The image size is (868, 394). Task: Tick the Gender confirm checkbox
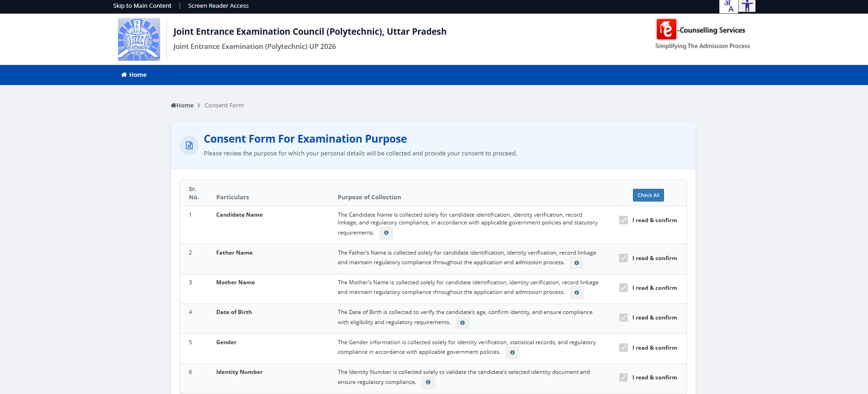point(623,348)
